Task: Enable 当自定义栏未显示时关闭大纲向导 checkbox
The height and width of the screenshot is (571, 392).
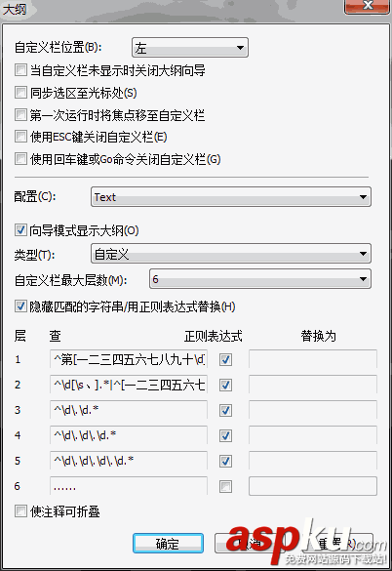Action: [x=20, y=70]
